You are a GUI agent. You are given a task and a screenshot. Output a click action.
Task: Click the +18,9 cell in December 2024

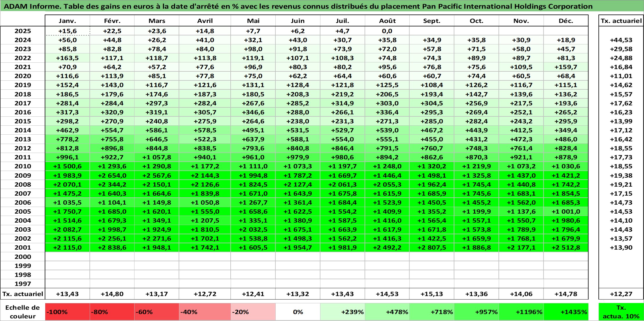[x=566, y=40]
